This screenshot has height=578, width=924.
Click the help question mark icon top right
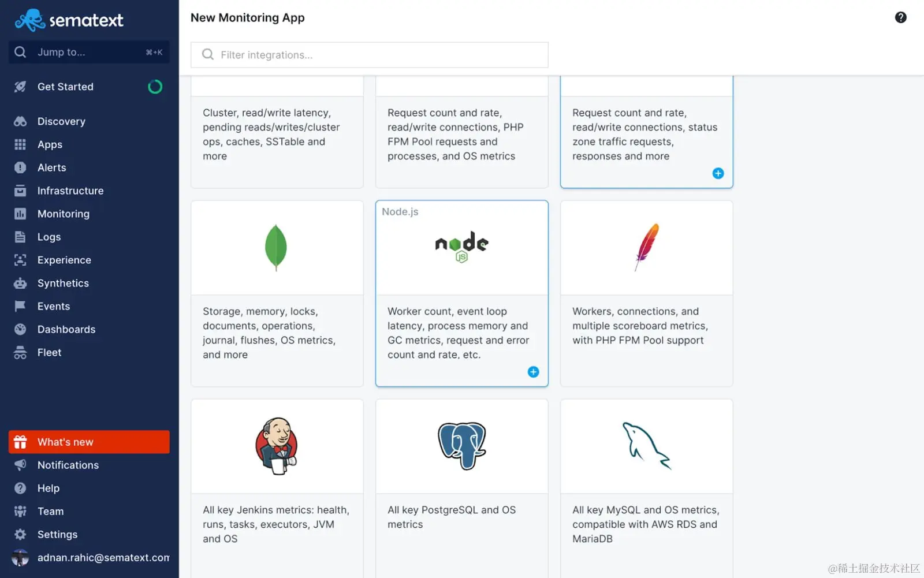900,17
